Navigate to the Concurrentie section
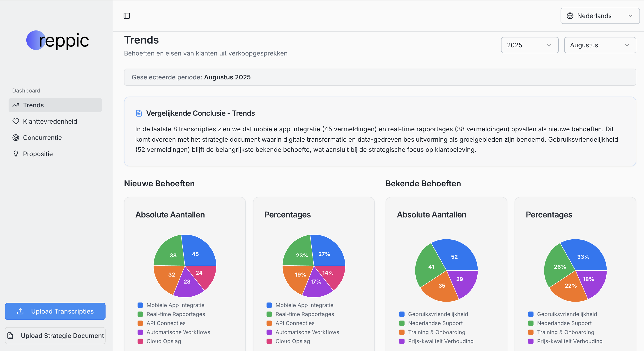 click(42, 138)
